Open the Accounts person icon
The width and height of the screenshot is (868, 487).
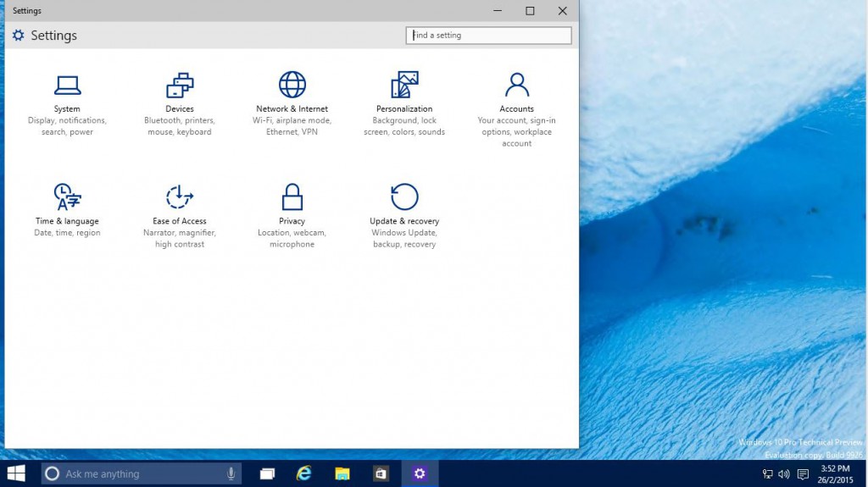pos(516,85)
